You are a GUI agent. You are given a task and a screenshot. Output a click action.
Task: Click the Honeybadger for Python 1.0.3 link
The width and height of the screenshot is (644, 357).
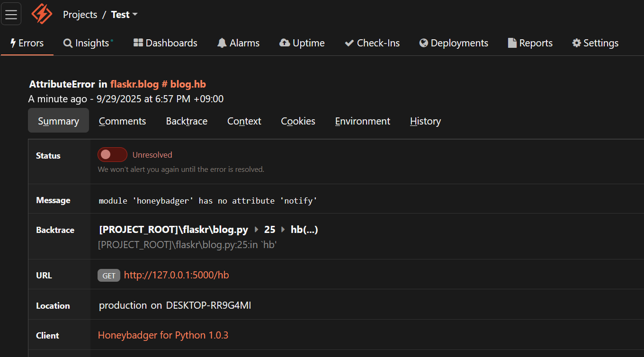(x=163, y=335)
